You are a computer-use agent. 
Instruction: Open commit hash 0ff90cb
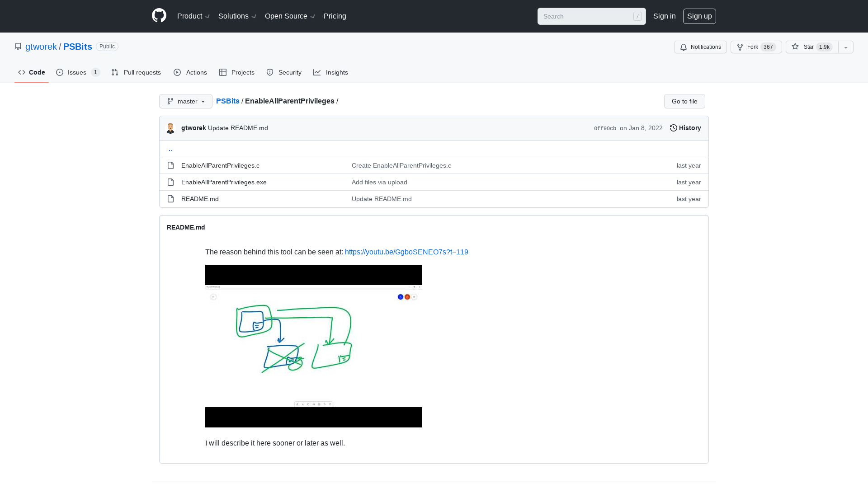tap(605, 128)
